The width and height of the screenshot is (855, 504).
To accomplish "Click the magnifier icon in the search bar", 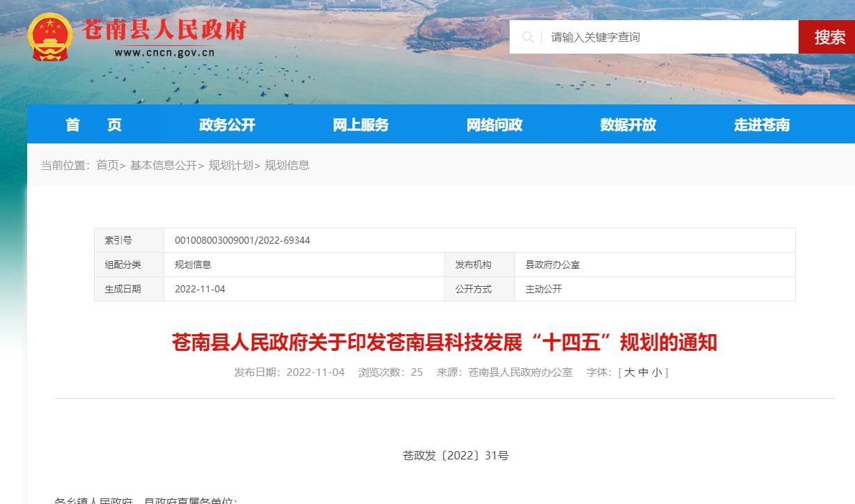I will [x=529, y=37].
